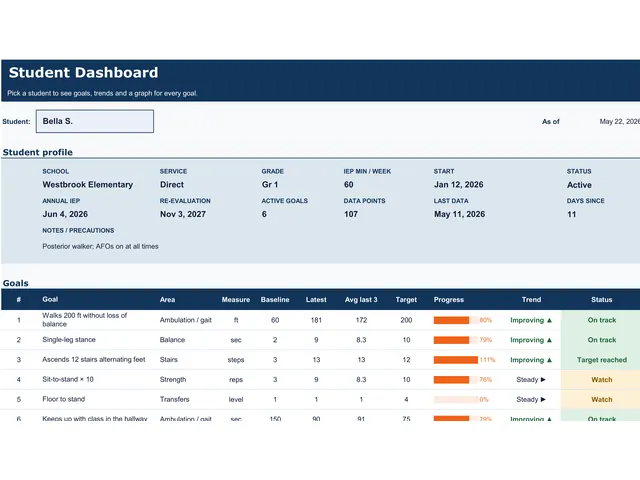Select the Sit-to-stand × 10 goal
The image size is (640, 480).
tap(68, 379)
